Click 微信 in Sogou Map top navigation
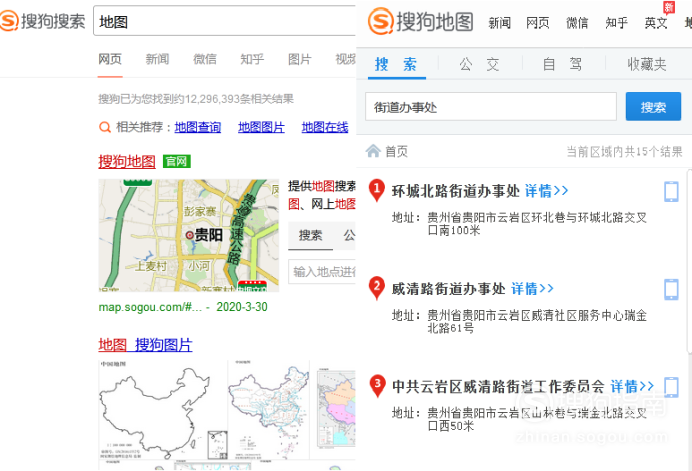Viewport: 692px width, 471px height. tap(577, 23)
